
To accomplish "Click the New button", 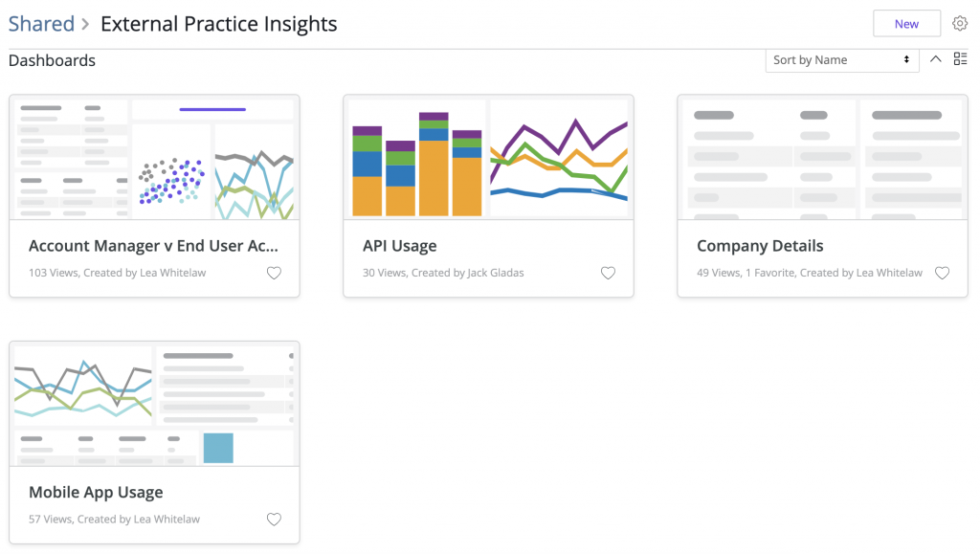I will coord(906,24).
